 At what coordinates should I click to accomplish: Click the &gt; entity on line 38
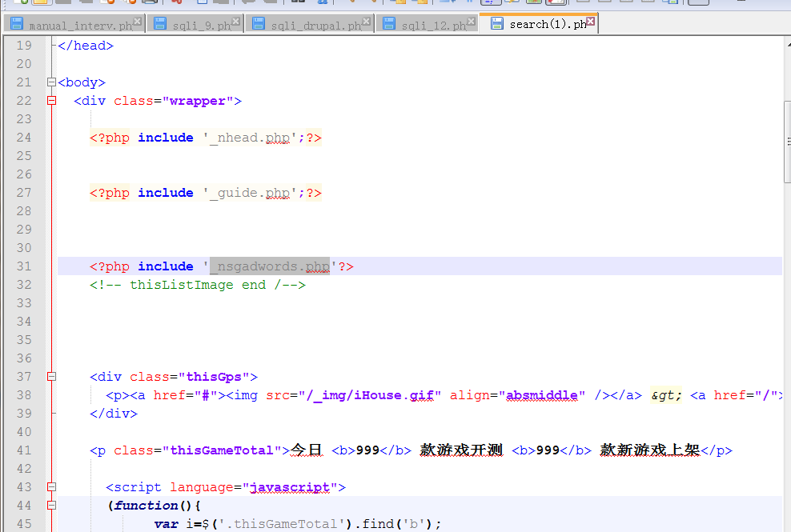(x=666, y=395)
